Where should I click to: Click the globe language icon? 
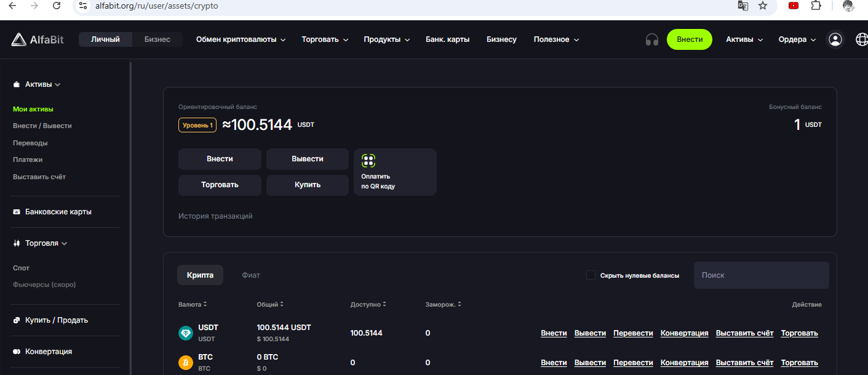pos(862,39)
